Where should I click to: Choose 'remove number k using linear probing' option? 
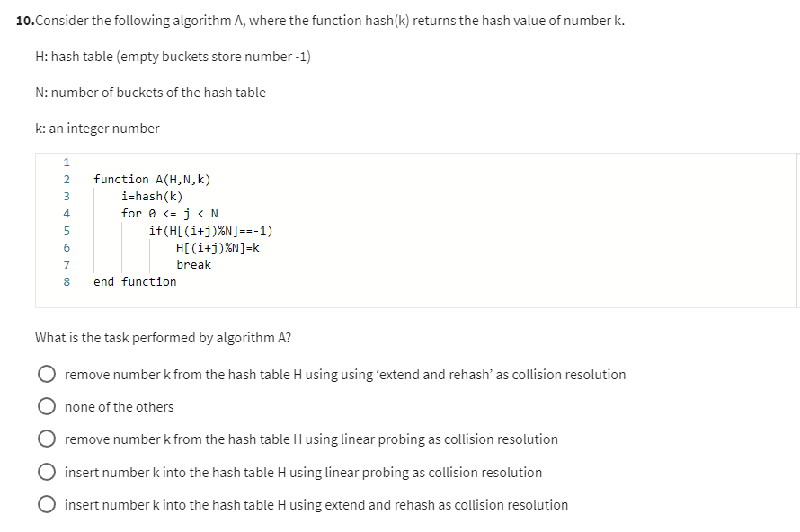(x=47, y=439)
